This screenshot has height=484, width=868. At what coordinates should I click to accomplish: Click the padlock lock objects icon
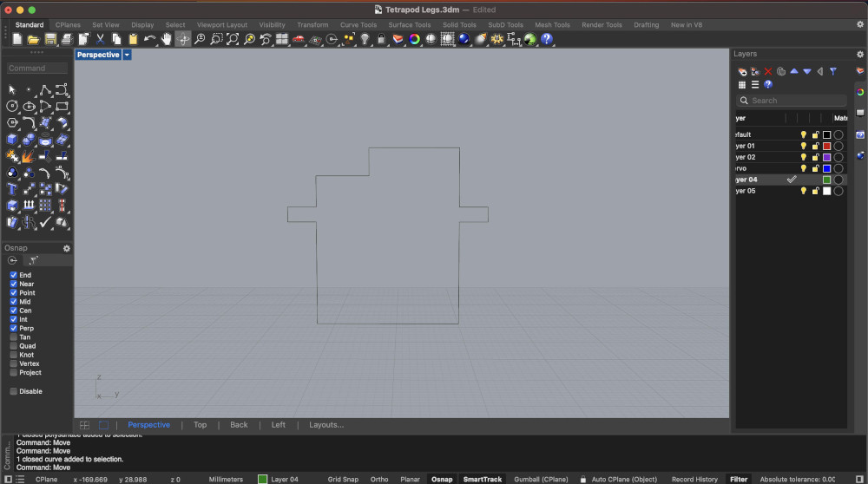coord(381,39)
